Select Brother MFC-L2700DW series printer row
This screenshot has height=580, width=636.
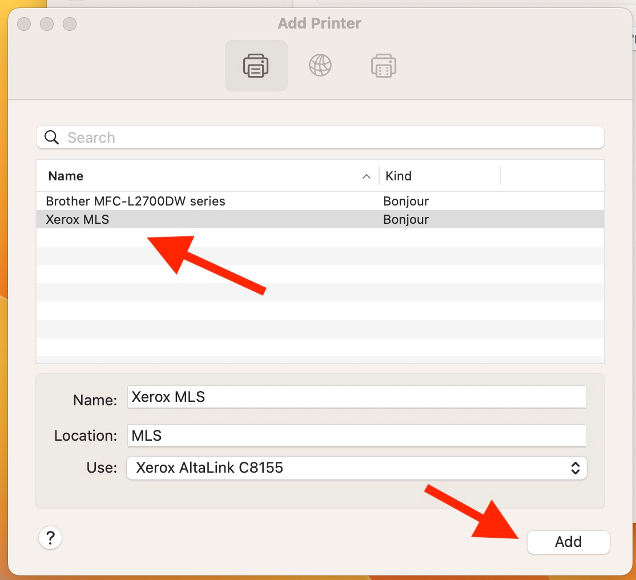point(320,201)
